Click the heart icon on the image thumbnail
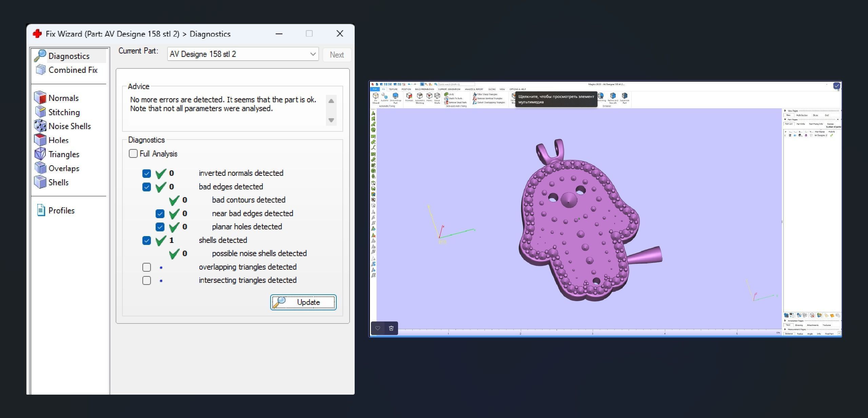This screenshot has width=868, height=418. coord(377,328)
